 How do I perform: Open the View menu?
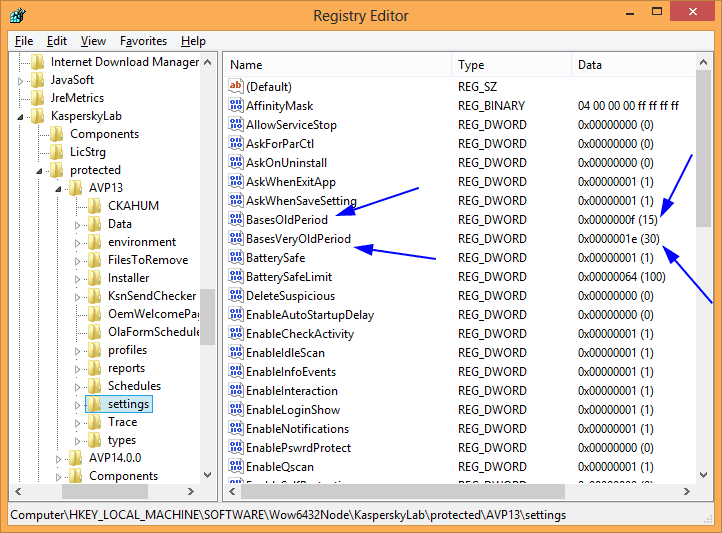(x=93, y=41)
